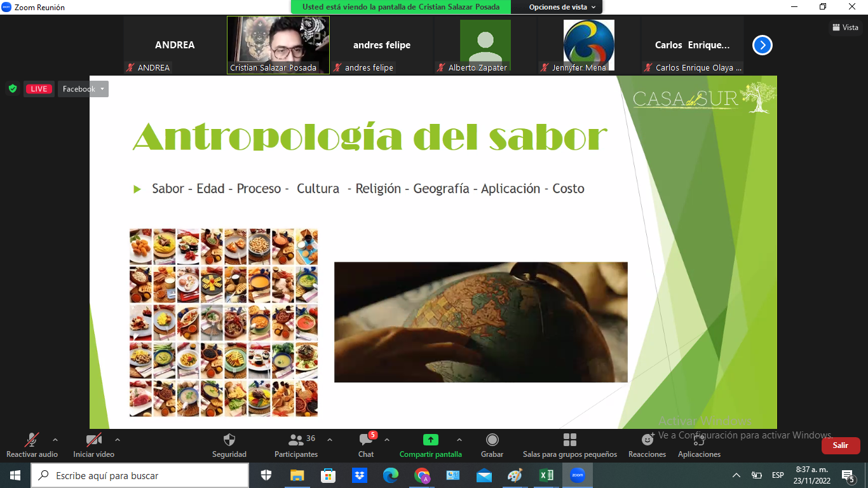Open File Explorer from the taskbar
Screen dimensions: 868x488
(297, 475)
